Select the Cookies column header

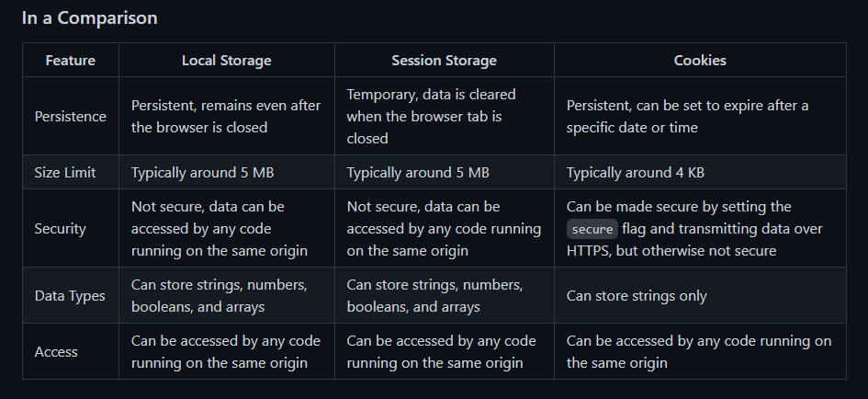pos(699,61)
